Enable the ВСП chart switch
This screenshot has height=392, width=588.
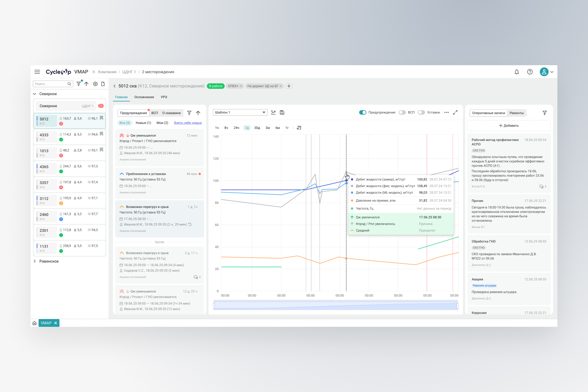click(402, 112)
